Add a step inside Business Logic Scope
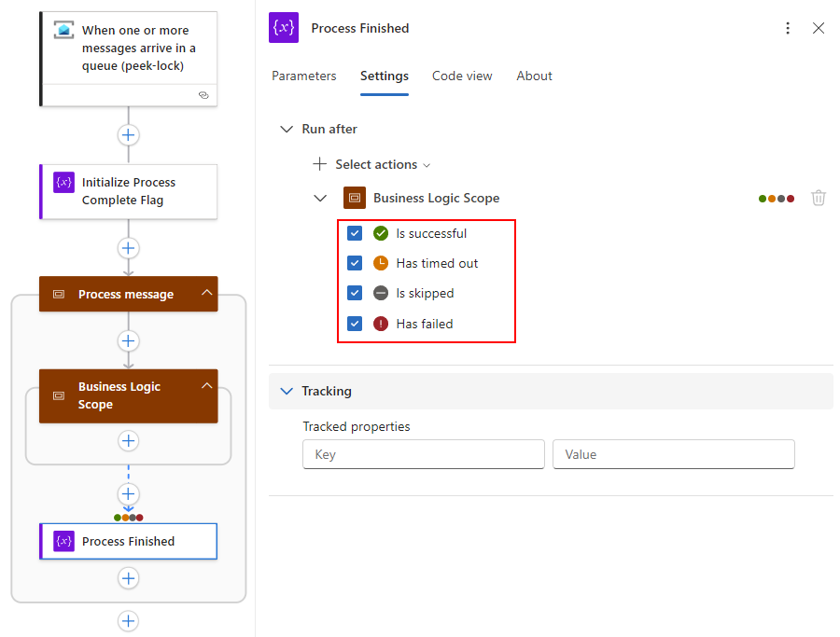The width and height of the screenshot is (840, 637). coord(129,440)
